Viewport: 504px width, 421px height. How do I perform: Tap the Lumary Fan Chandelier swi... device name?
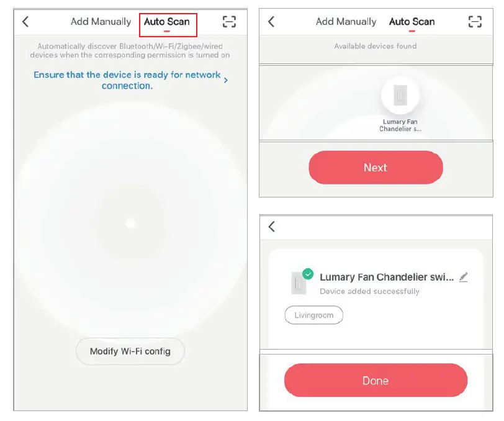[x=387, y=278]
